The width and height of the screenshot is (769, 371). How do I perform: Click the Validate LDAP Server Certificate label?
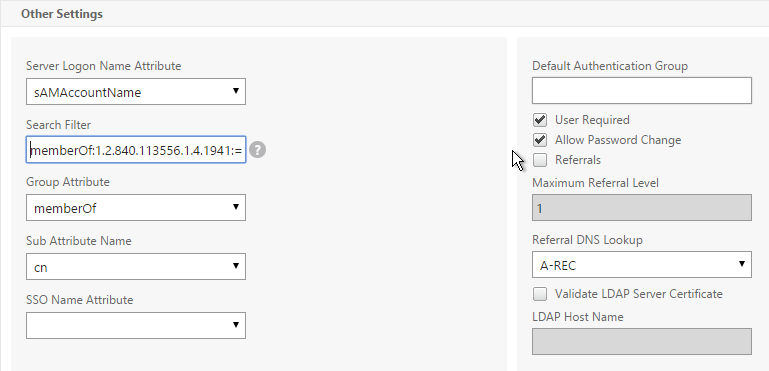coord(639,294)
